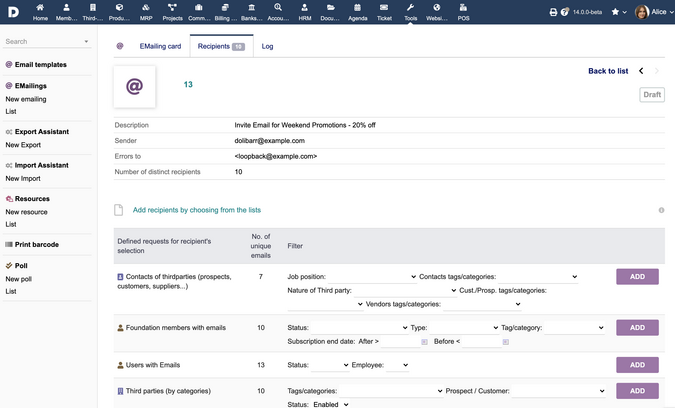Click the printer icon in top bar
This screenshot has width=675, height=408.
coord(554,12)
